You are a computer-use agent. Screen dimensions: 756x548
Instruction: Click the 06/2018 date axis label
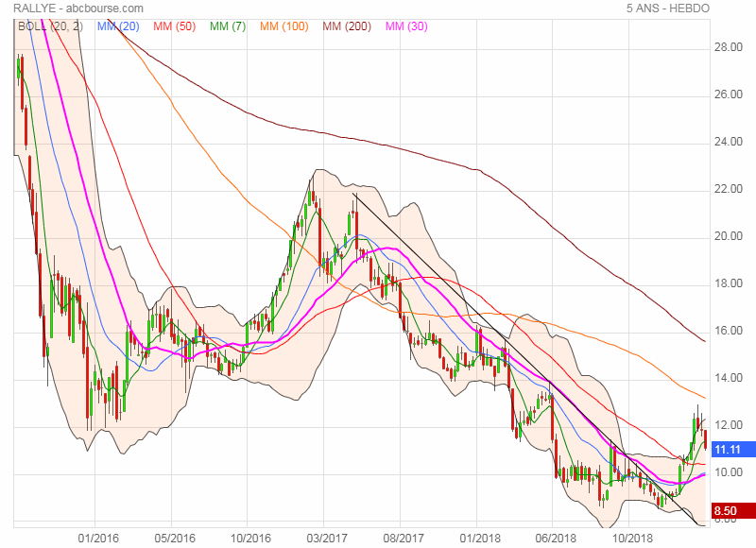point(556,538)
